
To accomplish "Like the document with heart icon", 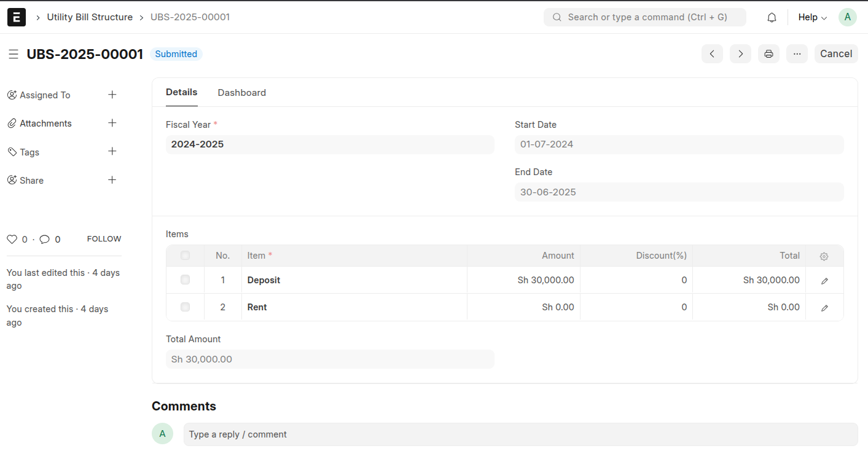I will 12,239.
